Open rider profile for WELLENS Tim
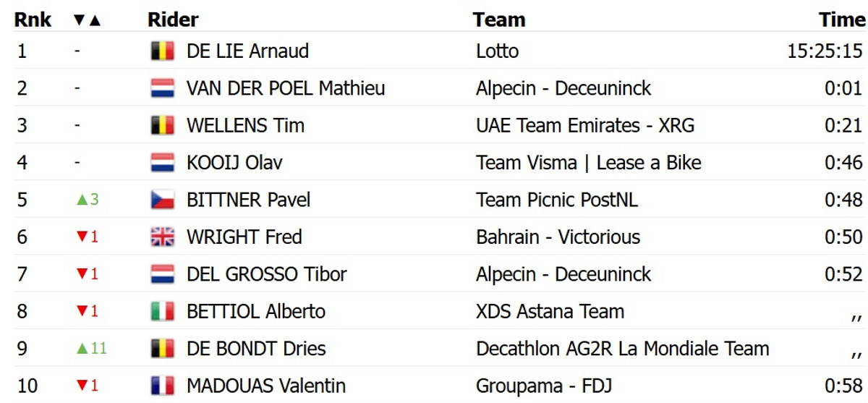This screenshot has height=403, width=868. [x=245, y=125]
